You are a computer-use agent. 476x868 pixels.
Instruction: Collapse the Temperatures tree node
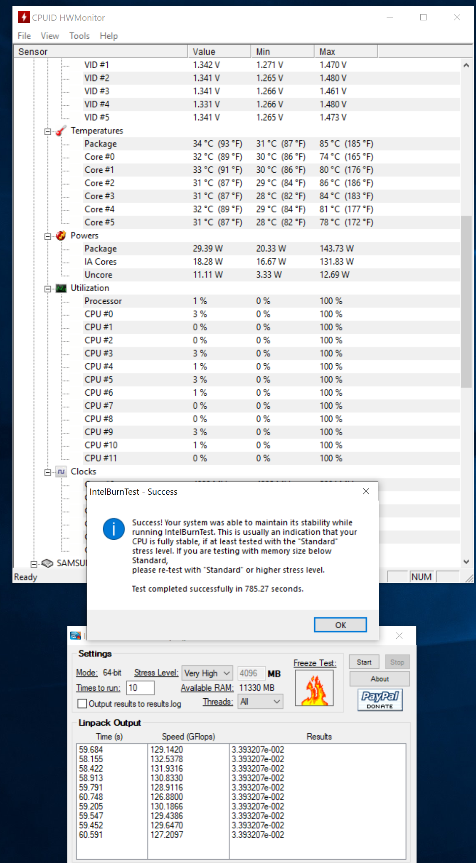pos(48,131)
